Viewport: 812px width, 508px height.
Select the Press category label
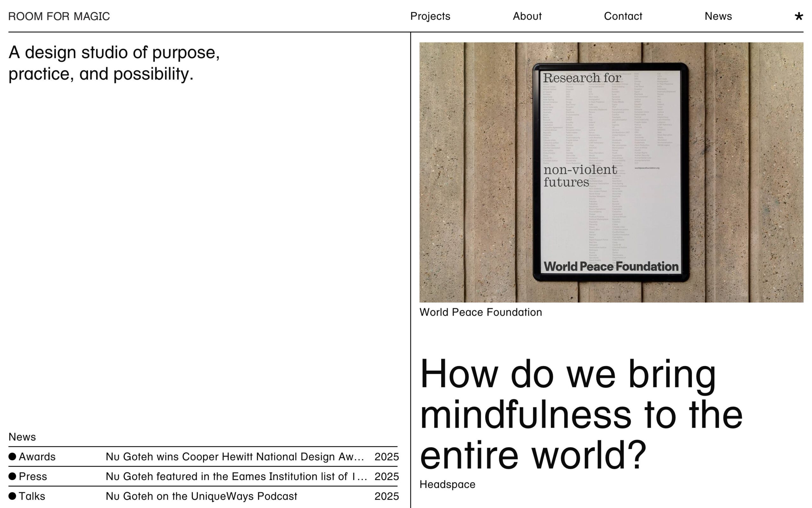[33, 477]
